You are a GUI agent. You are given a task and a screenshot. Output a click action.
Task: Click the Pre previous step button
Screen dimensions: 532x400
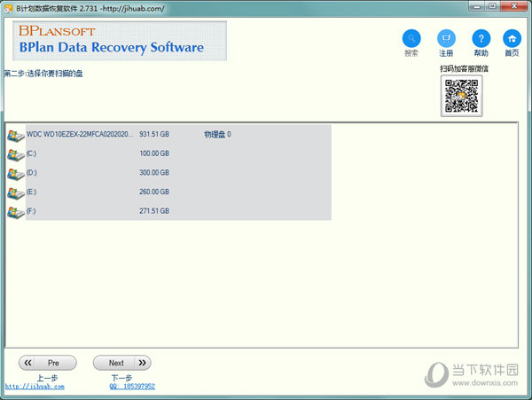click(48, 363)
